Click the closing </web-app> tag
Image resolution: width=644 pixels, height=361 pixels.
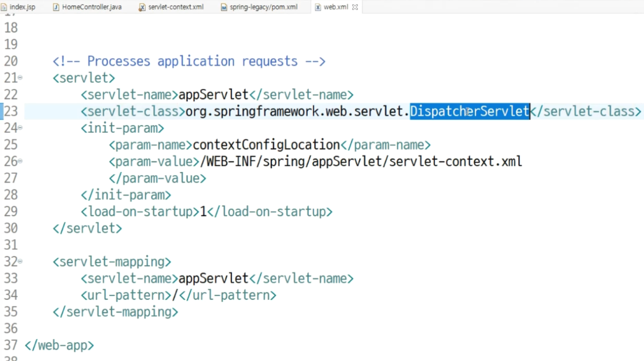click(59, 345)
